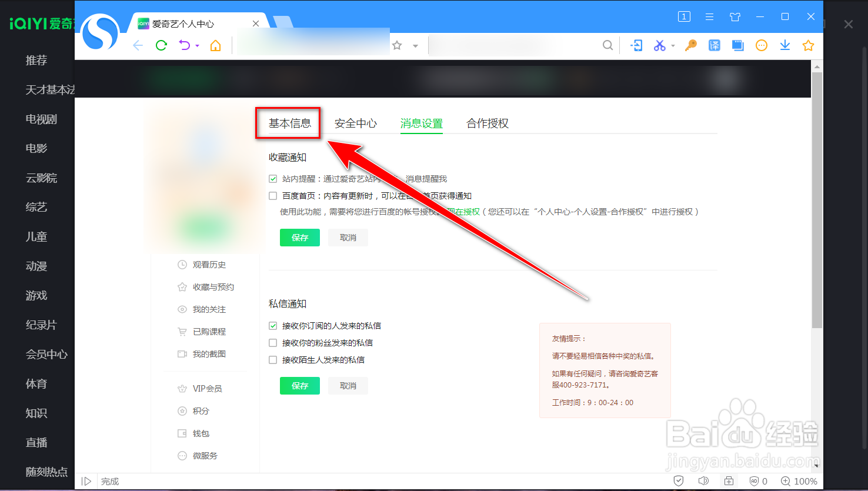Image resolution: width=868 pixels, height=491 pixels.
Task: Enable 接收陌生人发来的私信 checkbox
Action: pyautogui.click(x=273, y=360)
